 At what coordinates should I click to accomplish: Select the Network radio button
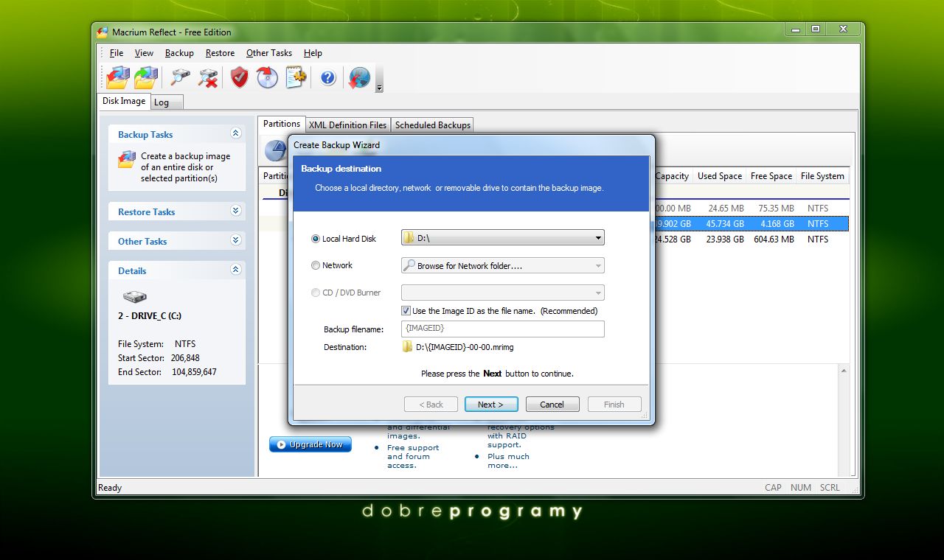point(316,265)
